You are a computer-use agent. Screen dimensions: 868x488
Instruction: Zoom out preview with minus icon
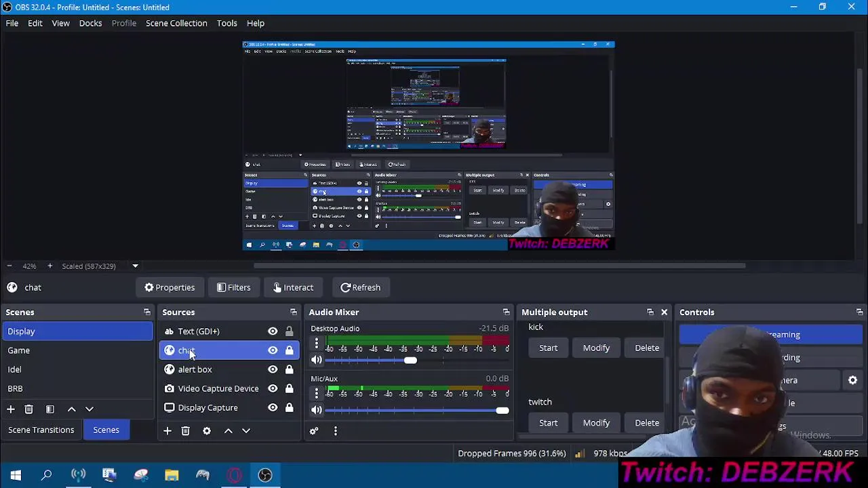[x=9, y=266]
